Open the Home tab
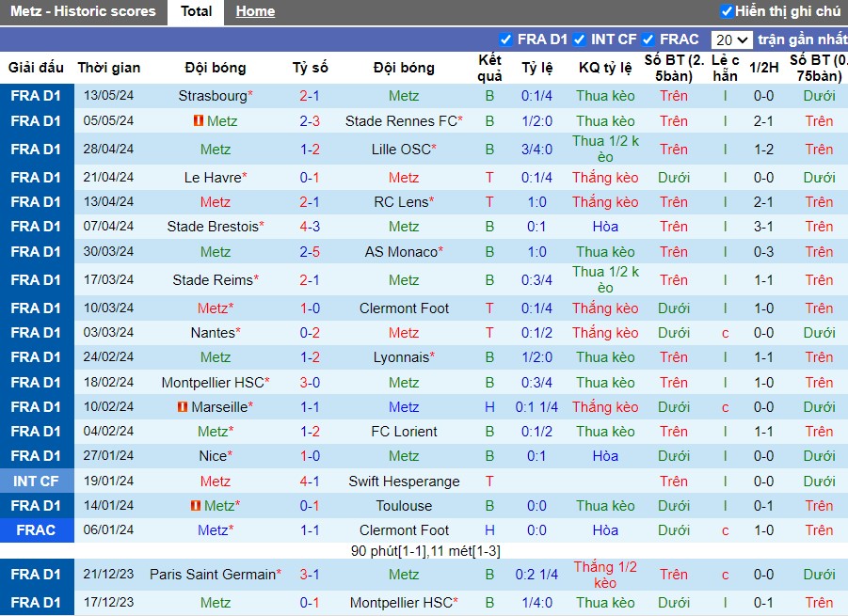 [255, 11]
